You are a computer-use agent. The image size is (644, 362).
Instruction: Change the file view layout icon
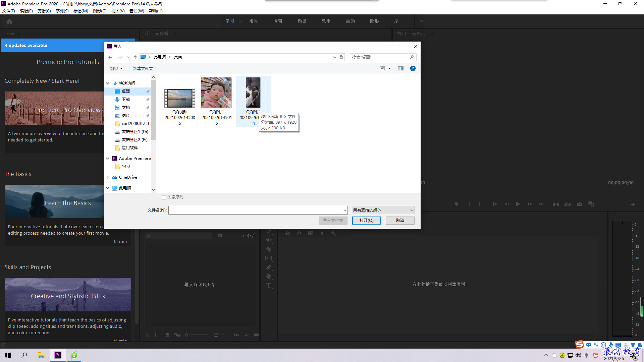[382, 68]
